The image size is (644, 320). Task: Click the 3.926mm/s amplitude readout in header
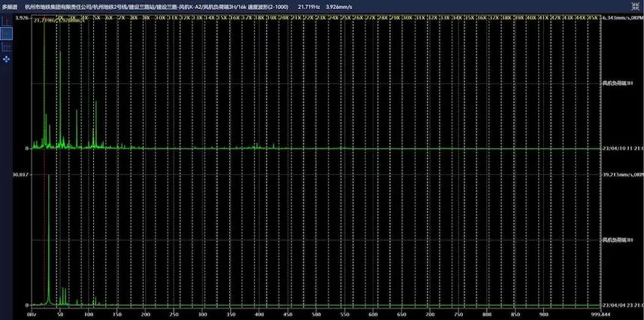click(339, 6)
